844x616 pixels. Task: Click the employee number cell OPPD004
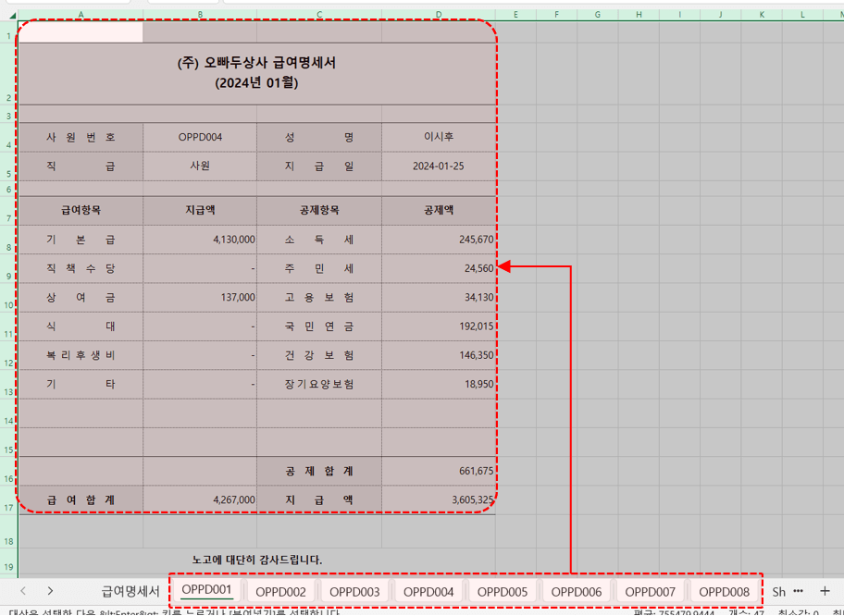click(200, 137)
